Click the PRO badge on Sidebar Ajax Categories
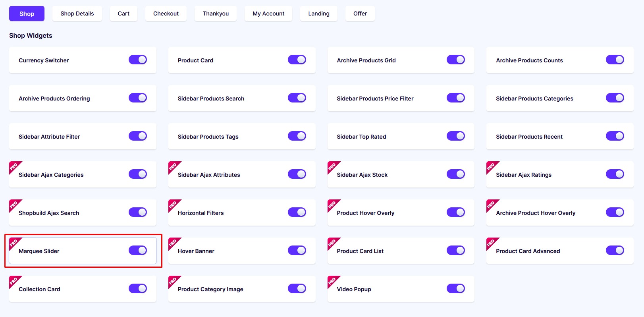Image resolution: width=644 pixels, height=317 pixels. click(14, 166)
